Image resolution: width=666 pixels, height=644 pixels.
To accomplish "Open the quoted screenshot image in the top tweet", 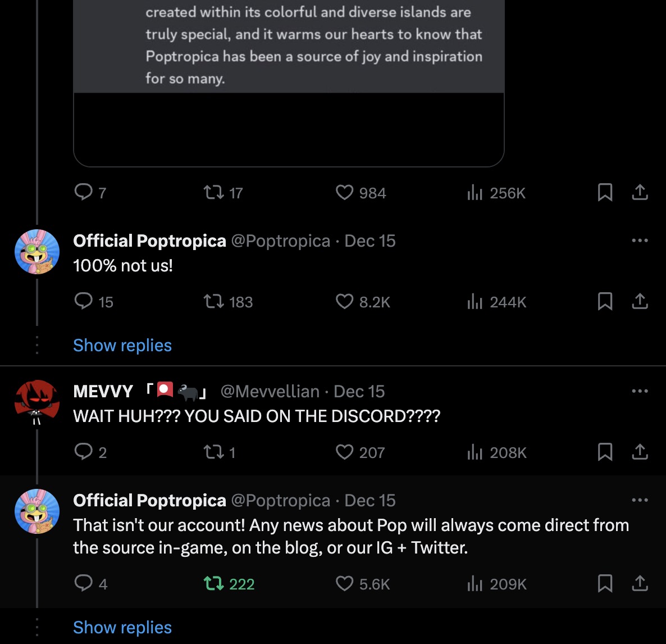I will (x=288, y=84).
